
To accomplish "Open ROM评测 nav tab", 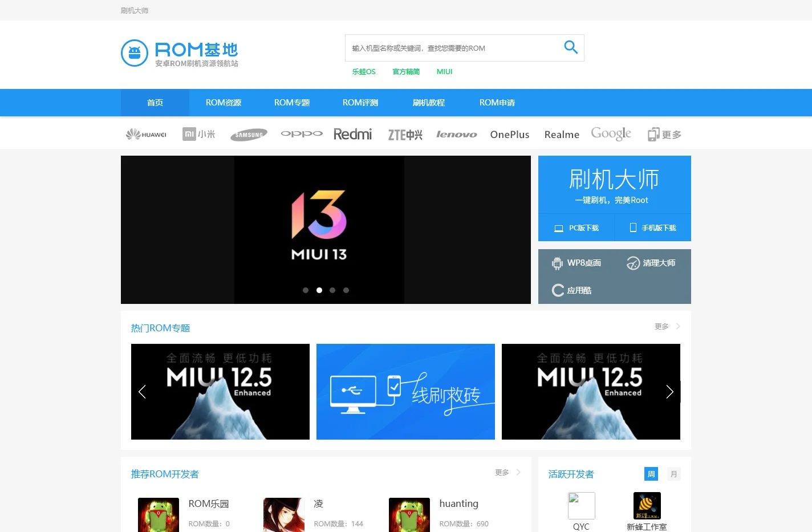I will click(x=360, y=103).
